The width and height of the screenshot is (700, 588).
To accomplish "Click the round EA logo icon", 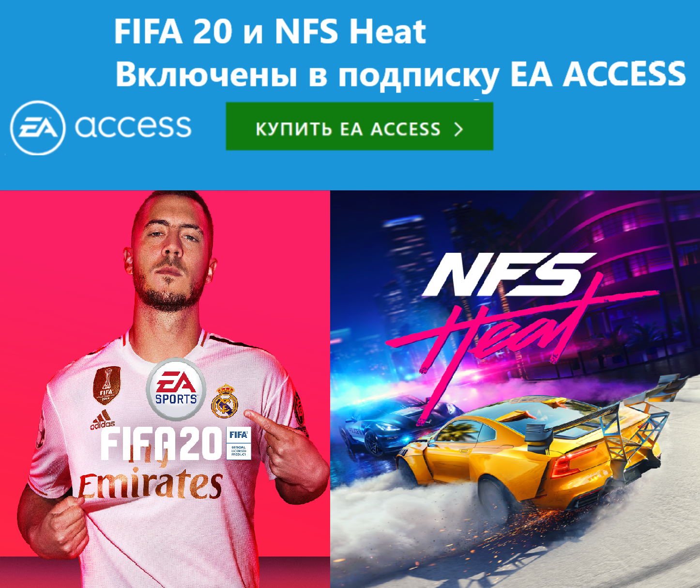I will pos(38,128).
